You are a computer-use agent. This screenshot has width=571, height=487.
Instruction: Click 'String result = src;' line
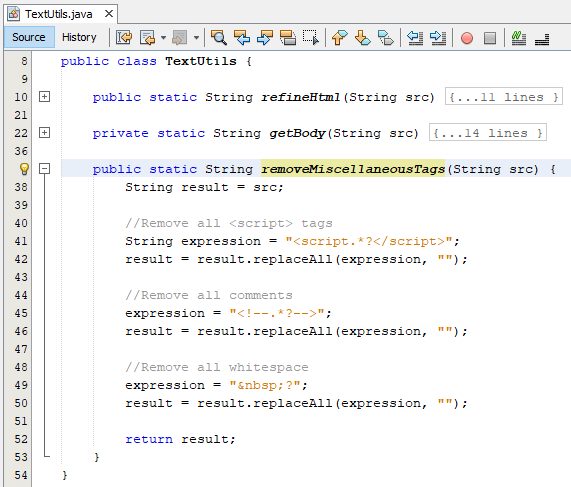(x=204, y=187)
